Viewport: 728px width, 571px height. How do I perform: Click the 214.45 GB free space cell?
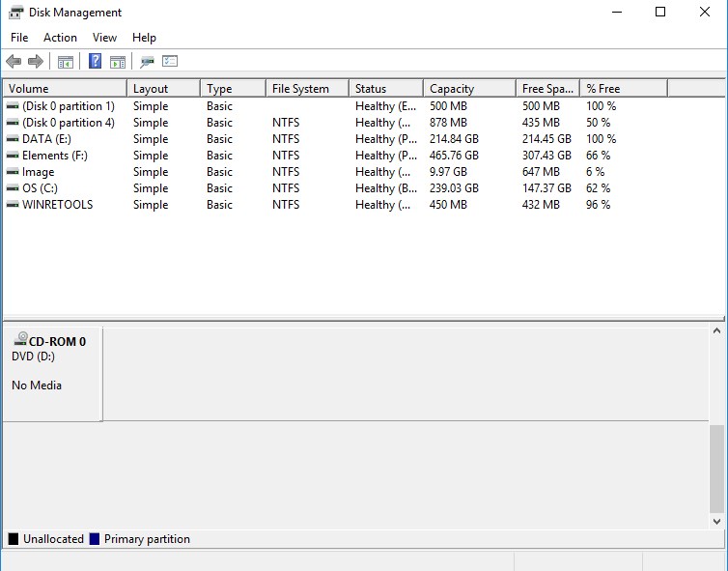pos(546,139)
